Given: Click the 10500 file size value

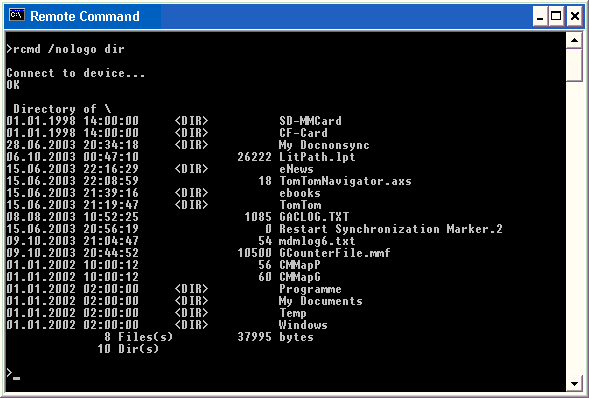Looking at the screenshot, I should pos(254,253).
